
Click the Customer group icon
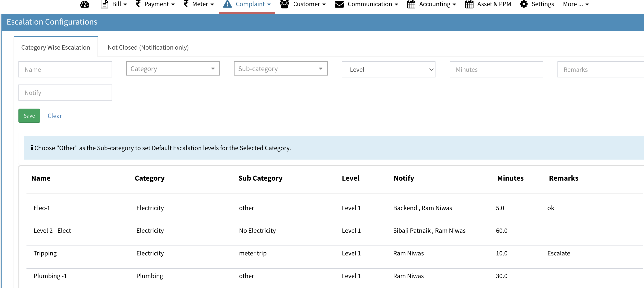pos(284,4)
